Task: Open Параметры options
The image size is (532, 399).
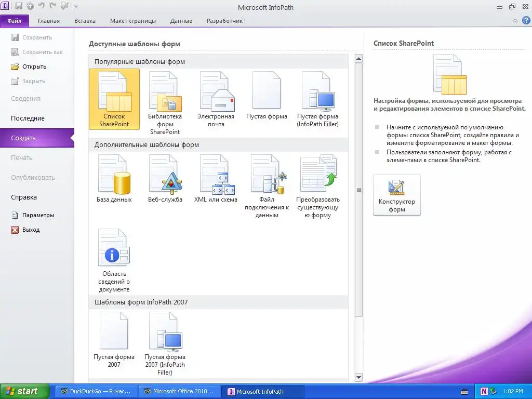Action: coord(37,215)
